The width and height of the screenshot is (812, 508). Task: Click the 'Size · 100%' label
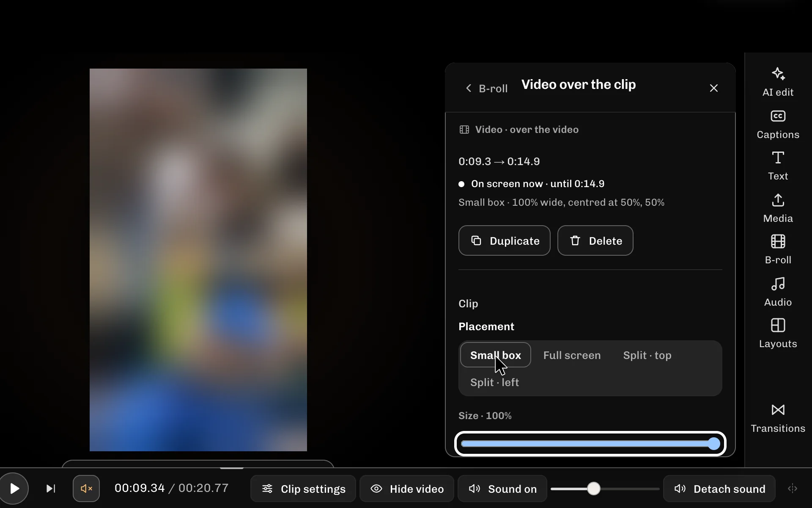(x=485, y=416)
